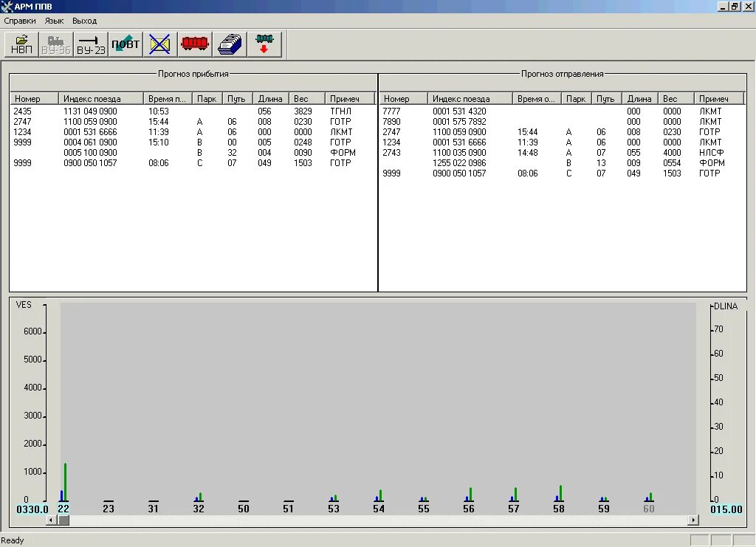Click greyed chart track label 60
Viewport: 756px width, 547px height.
pyautogui.click(x=649, y=509)
